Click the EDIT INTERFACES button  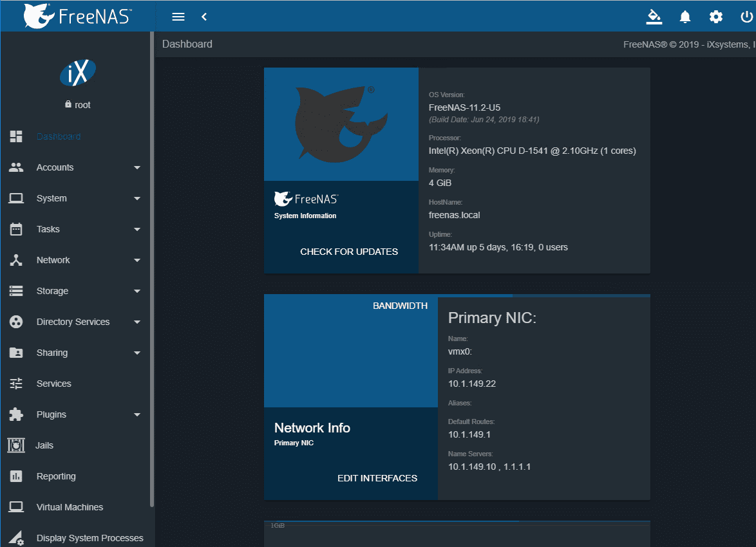click(x=377, y=478)
